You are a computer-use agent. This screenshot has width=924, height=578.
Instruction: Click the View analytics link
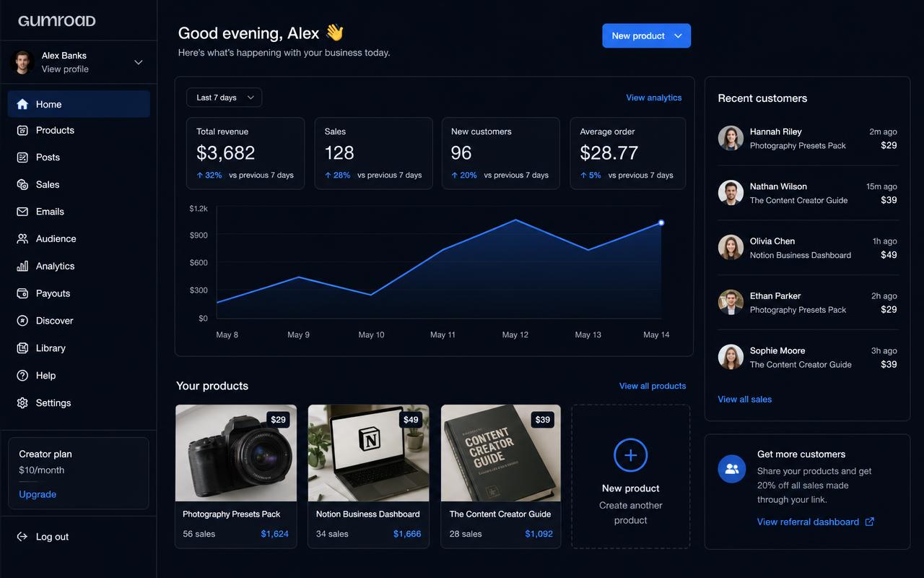654,98
